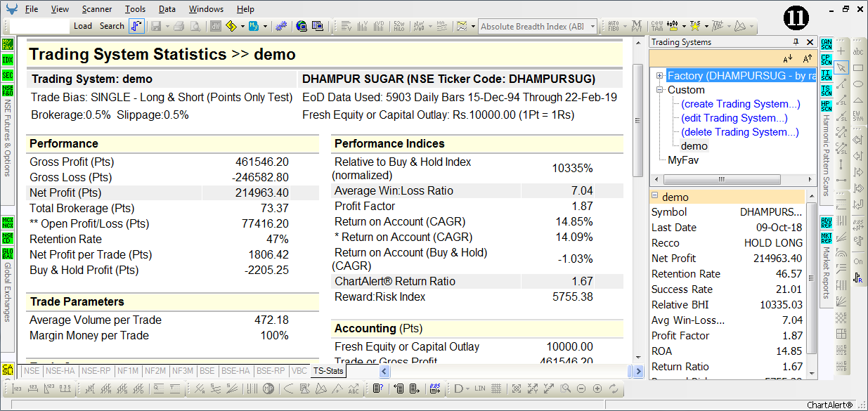
Task: Click the TS star toolbar icon
Action: point(695,27)
